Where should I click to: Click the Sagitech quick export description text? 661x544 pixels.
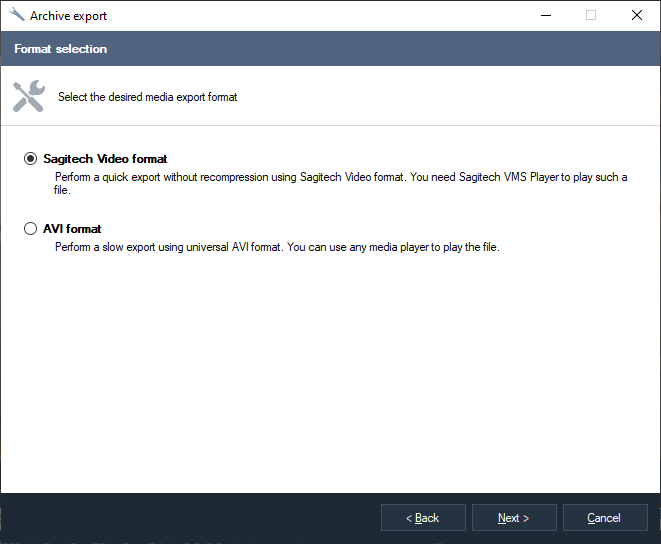pos(341,183)
